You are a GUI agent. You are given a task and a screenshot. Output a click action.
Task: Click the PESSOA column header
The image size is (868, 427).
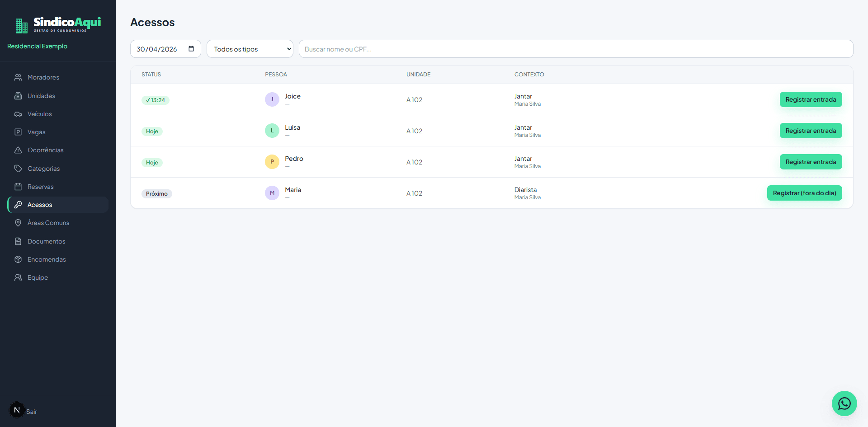tap(276, 75)
